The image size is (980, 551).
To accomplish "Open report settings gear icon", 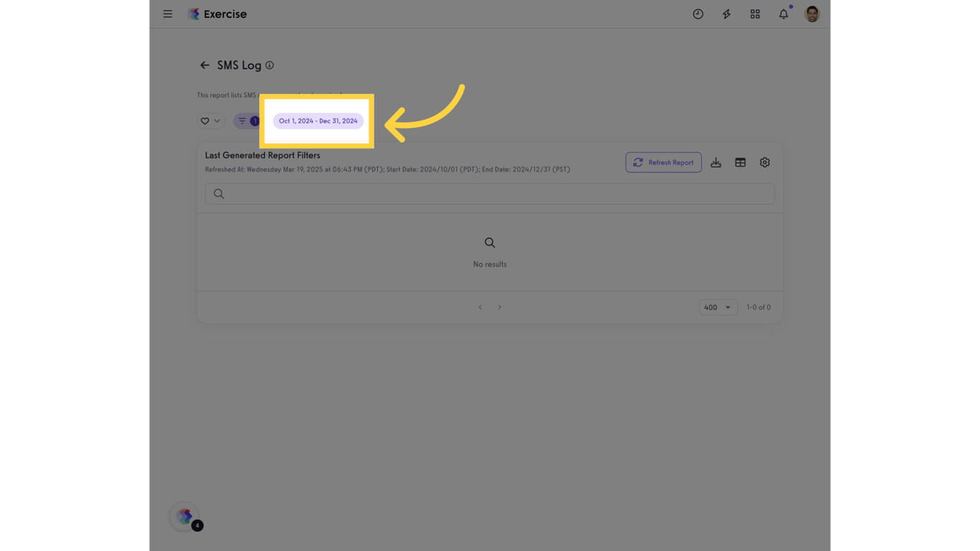I will pyautogui.click(x=765, y=163).
